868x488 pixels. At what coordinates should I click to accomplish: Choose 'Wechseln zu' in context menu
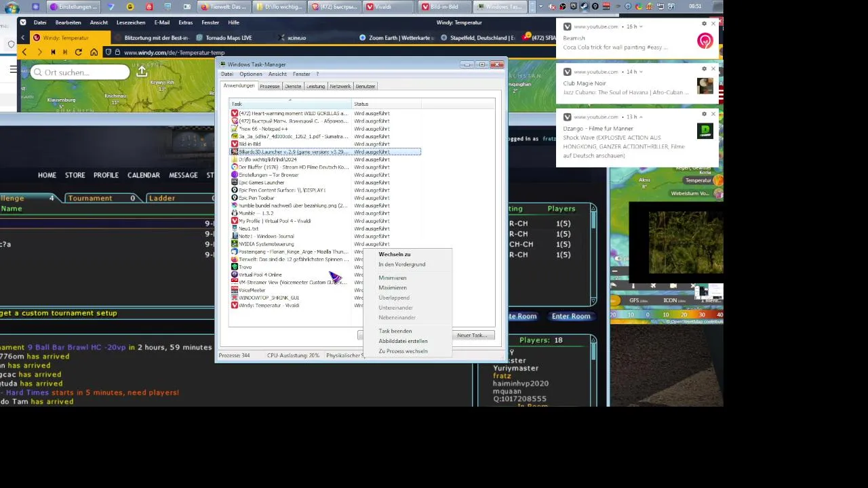coord(407,254)
